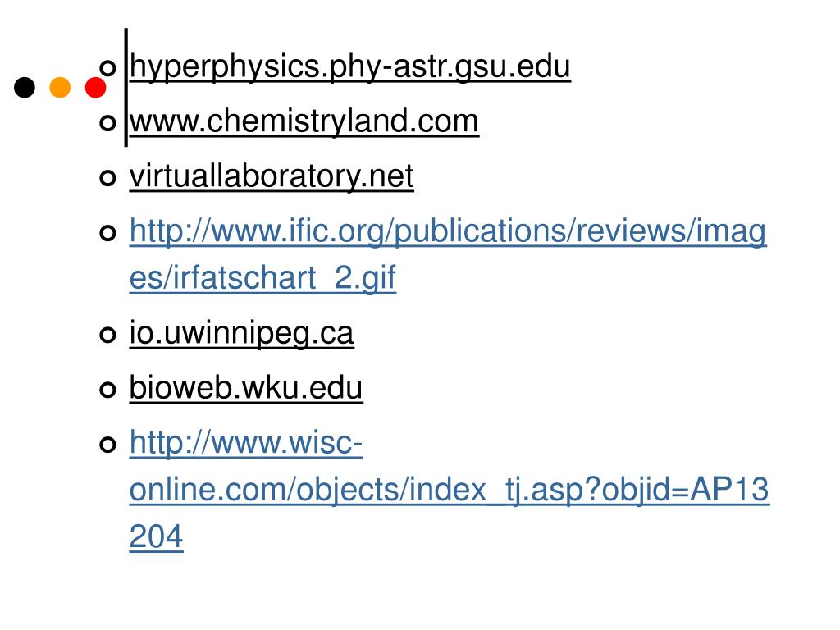
Task: Open the hyperphysics.phy-astr.gsu.edu link
Action: [350, 67]
